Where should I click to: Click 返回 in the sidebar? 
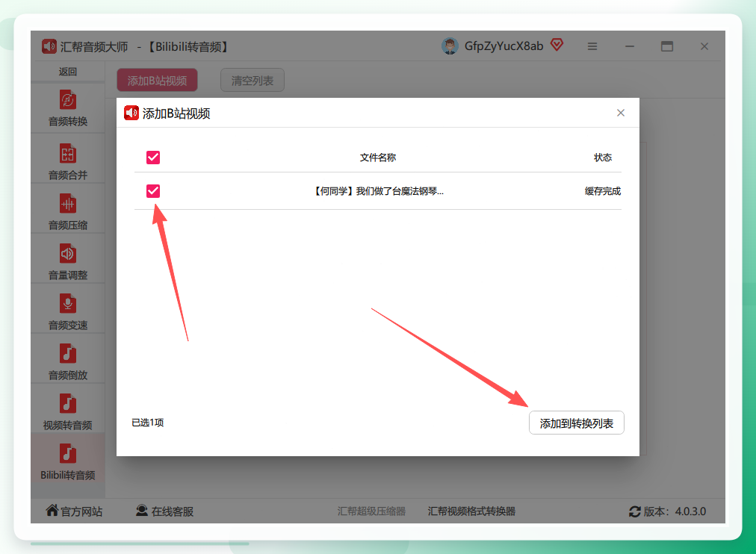pyautogui.click(x=67, y=72)
